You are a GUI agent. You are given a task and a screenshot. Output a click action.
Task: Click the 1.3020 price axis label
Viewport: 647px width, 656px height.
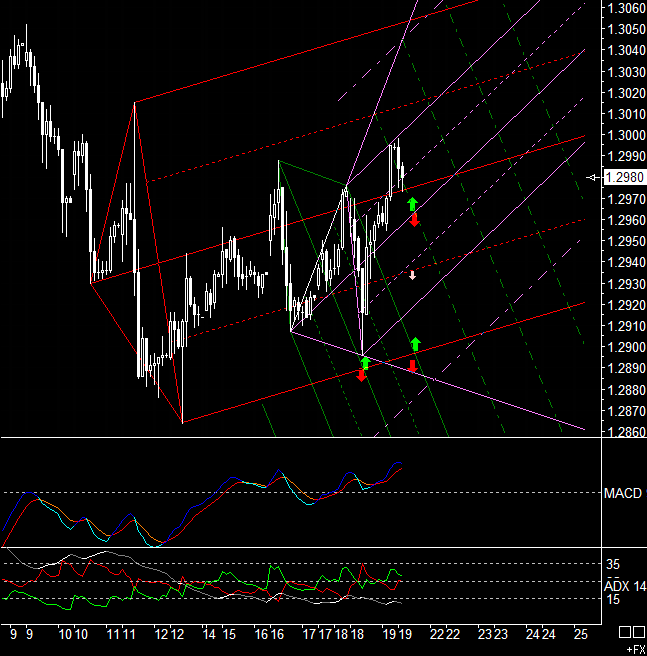click(626, 93)
